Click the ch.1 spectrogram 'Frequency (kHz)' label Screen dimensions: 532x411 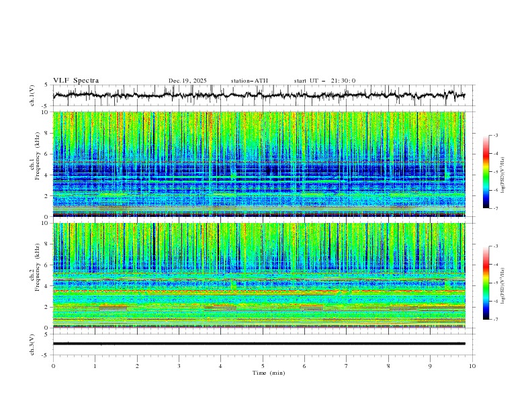pyautogui.click(x=38, y=154)
